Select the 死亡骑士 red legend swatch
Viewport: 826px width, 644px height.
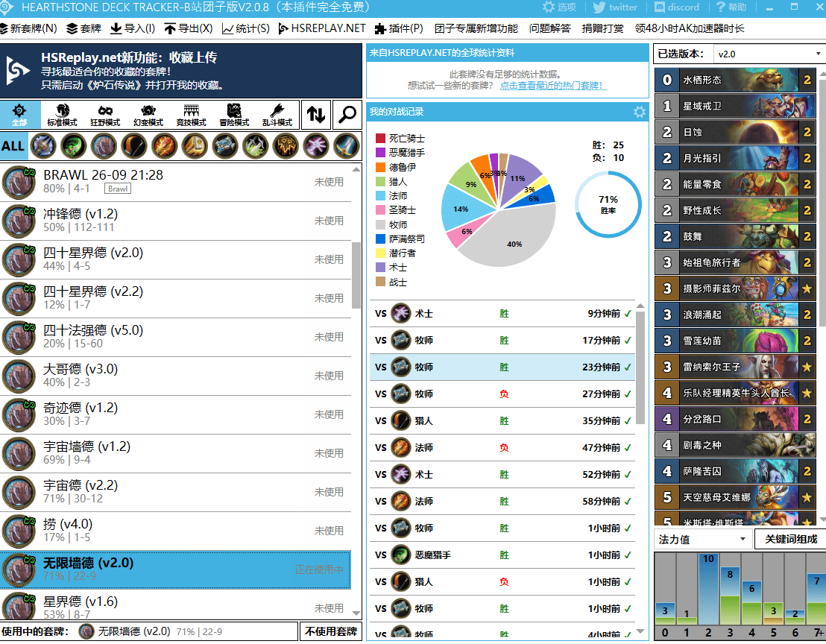coord(380,138)
